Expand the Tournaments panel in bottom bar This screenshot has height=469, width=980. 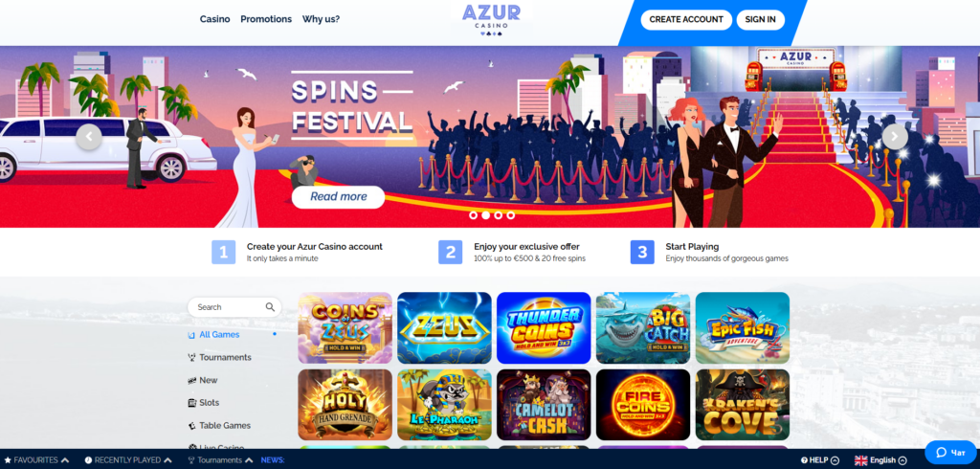point(220,460)
